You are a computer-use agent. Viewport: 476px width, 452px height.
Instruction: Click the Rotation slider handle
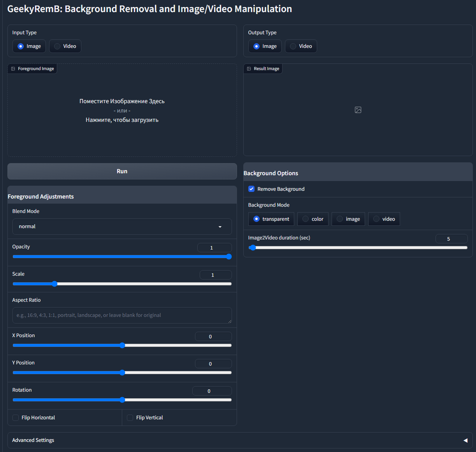coord(122,400)
